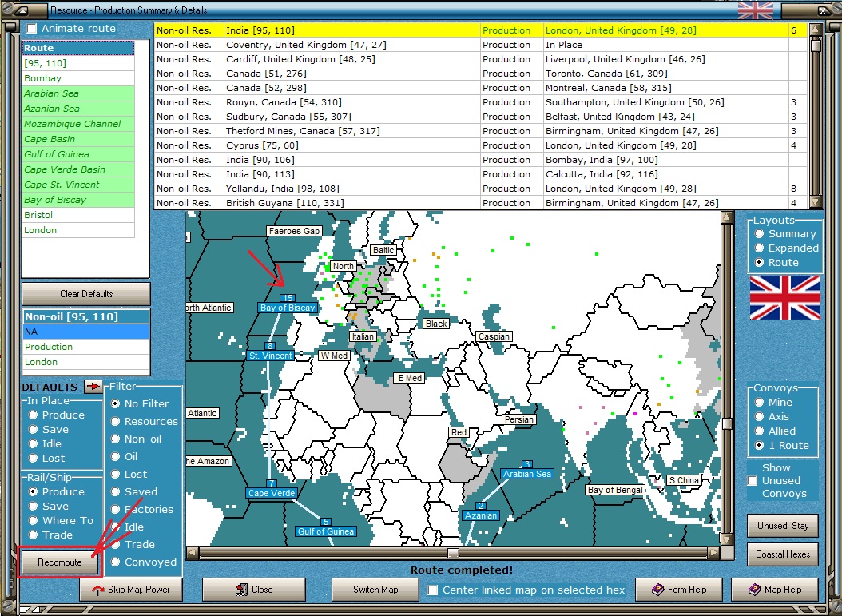This screenshot has height=616, width=842.
Task: Click the Form Help book button
Action: pyautogui.click(x=679, y=590)
